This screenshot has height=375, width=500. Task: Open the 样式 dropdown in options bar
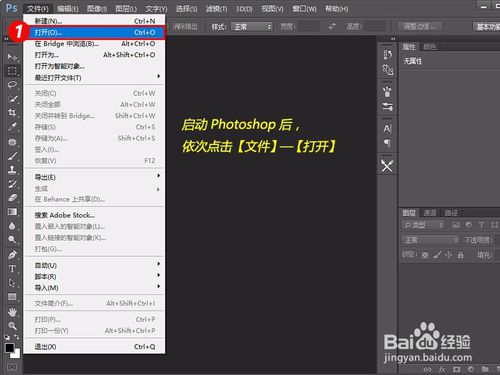[252, 26]
